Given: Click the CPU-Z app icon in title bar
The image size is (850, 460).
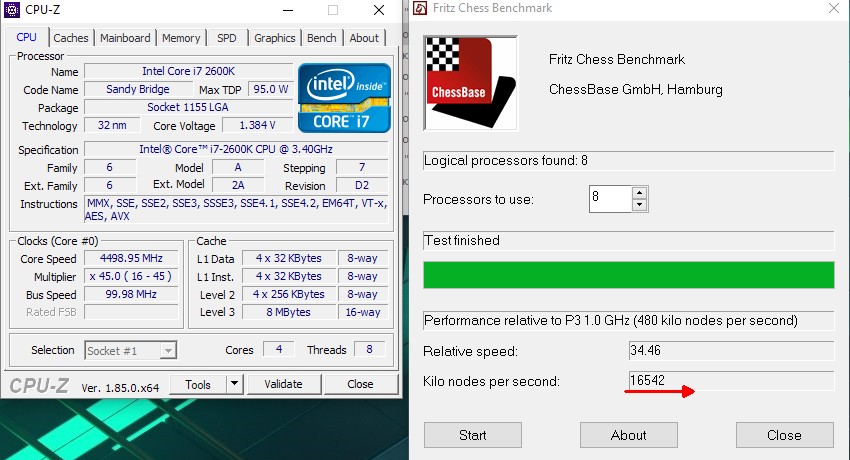Looking at the screenshot, I should tap(11, 10).
